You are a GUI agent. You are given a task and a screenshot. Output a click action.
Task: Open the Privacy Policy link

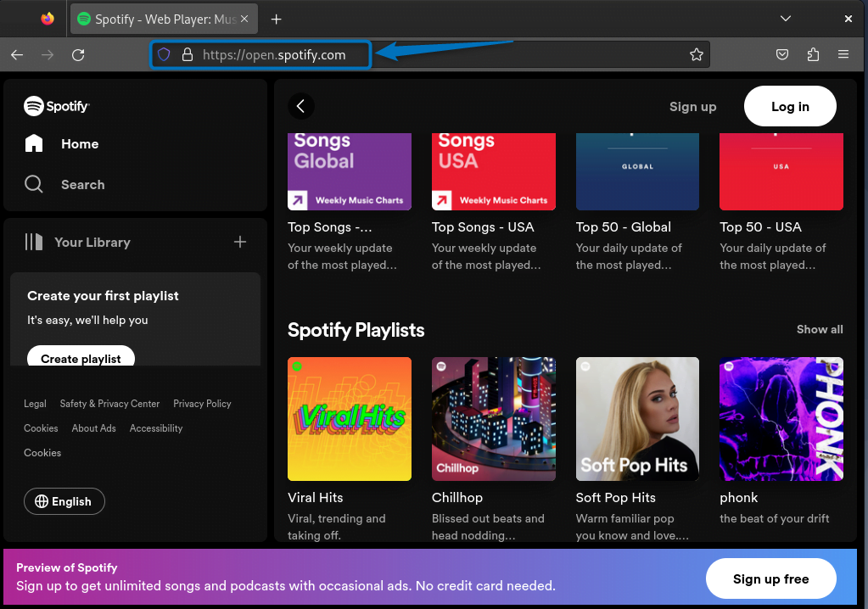[x=202, y=404]
